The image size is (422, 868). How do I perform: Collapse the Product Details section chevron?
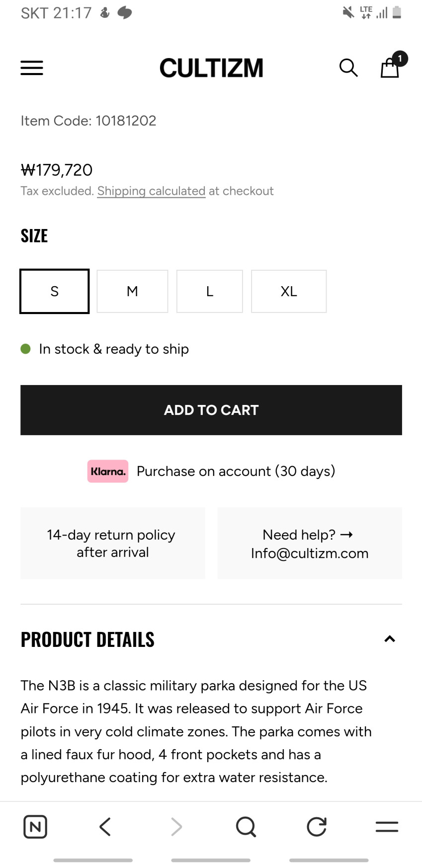pos(390,639)
